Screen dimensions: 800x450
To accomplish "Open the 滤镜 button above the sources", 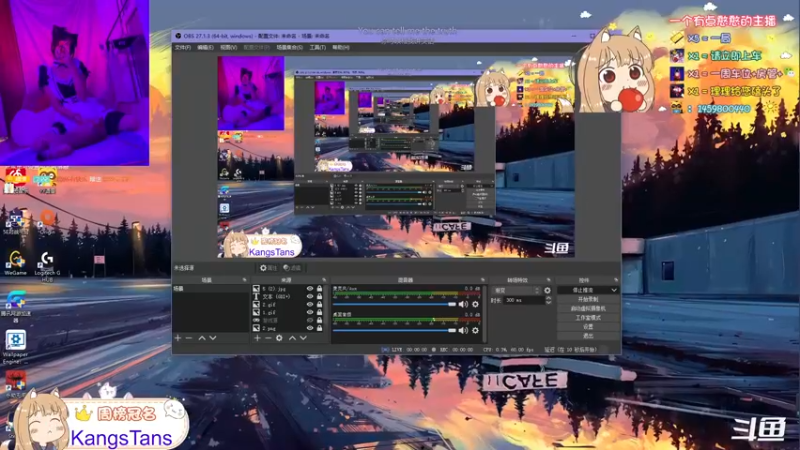I will 292,268.
